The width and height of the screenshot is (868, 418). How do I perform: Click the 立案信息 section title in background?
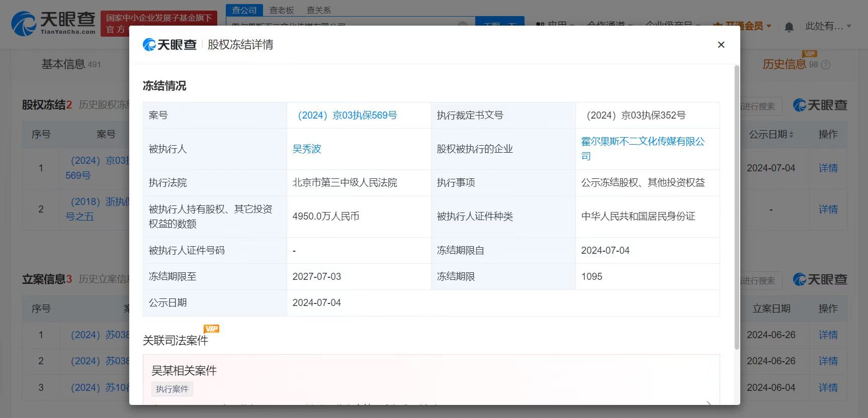click(x=44, y=279)
